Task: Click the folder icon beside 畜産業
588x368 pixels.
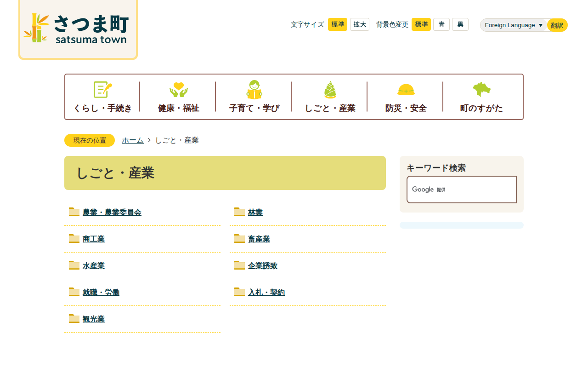Action: pyautogui.click(x=240, y=238)
